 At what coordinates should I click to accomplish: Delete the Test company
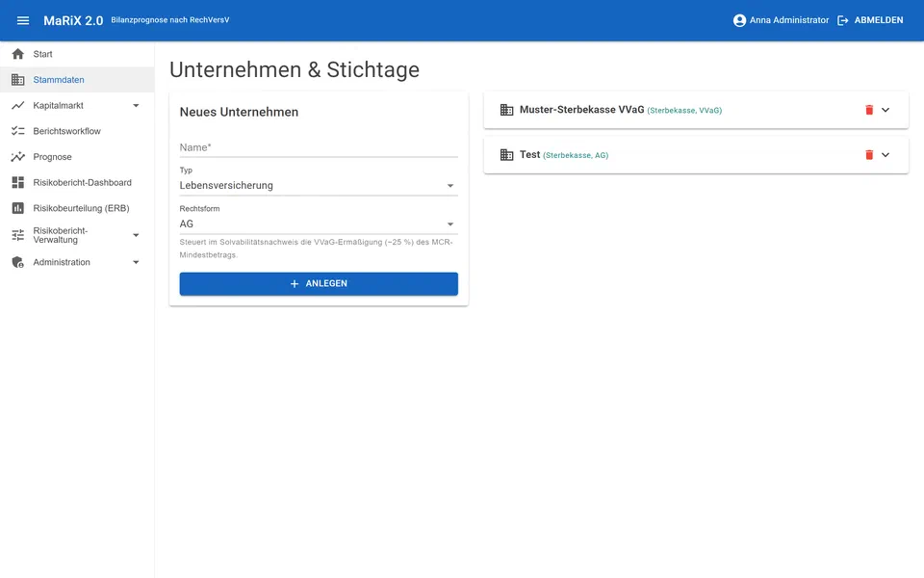868,155
